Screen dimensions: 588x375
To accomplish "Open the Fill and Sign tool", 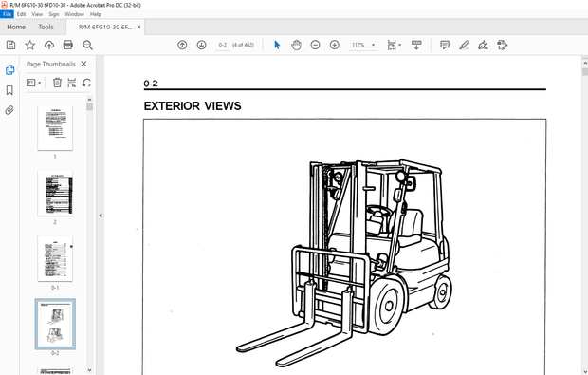I will [483, 45].
